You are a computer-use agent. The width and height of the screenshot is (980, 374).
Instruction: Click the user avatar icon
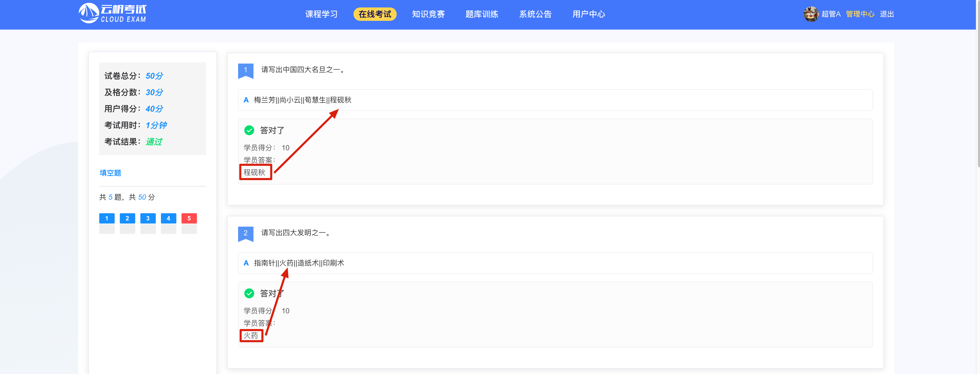tap(811, 14)
